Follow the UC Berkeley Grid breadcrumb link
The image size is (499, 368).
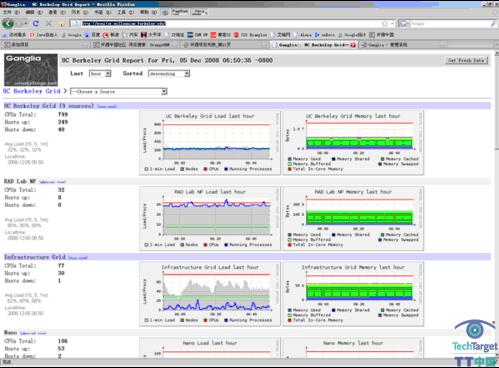coord(32,91)
